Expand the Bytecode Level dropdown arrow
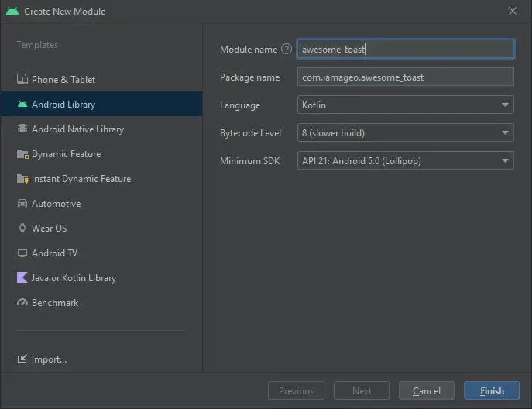 click(x=505, y=132)
